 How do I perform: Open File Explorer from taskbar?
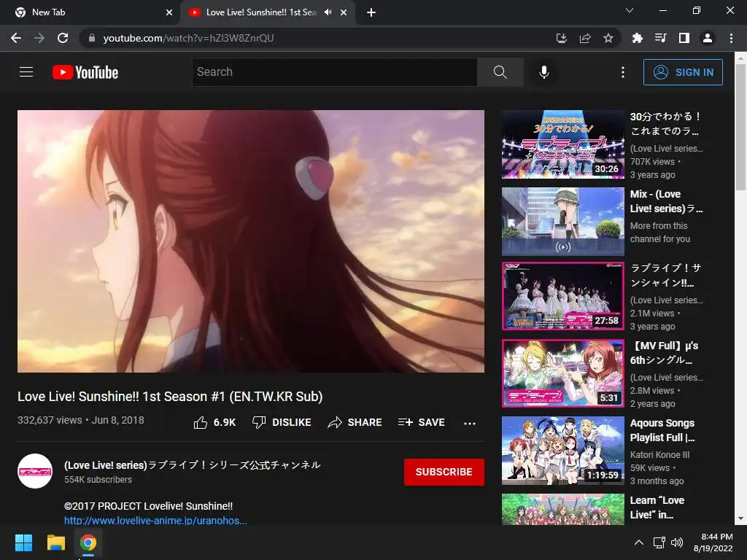click(x=55, y=542)
